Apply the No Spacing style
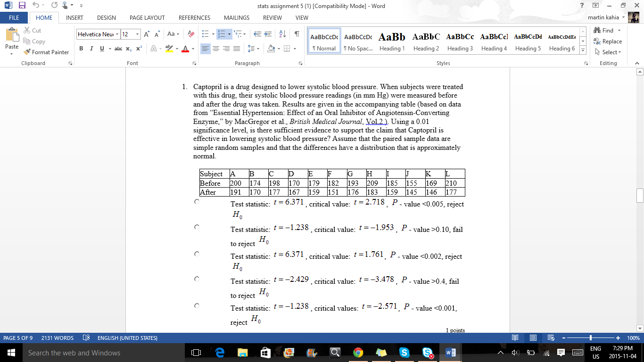The height and width of the screenshot is (362, 644). coord(358,41)
